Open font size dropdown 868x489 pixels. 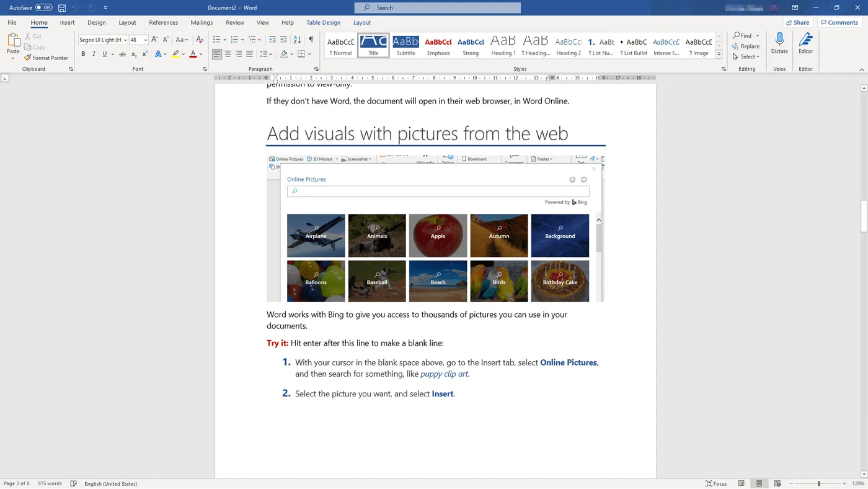[146, 40]
